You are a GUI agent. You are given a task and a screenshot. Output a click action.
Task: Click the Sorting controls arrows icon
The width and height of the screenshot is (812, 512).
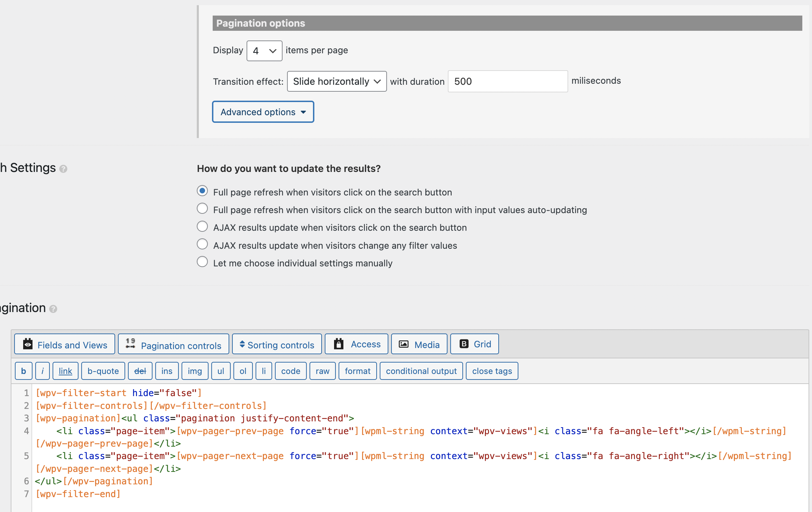pos(242,344)
